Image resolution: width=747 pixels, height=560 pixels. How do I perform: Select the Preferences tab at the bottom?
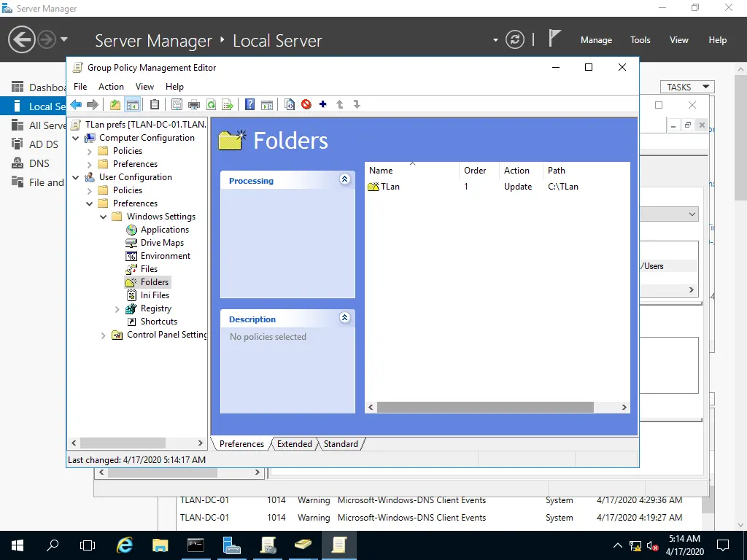click(x=241, y=444)
